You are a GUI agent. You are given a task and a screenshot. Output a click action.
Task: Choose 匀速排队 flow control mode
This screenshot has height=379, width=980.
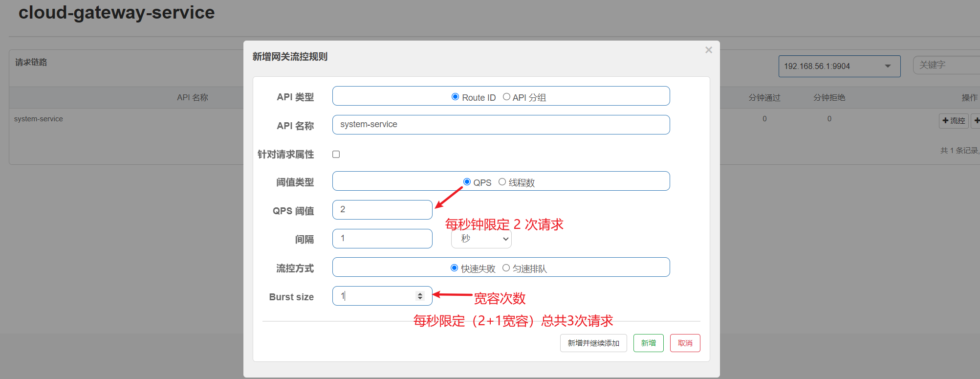coord(506,268)
